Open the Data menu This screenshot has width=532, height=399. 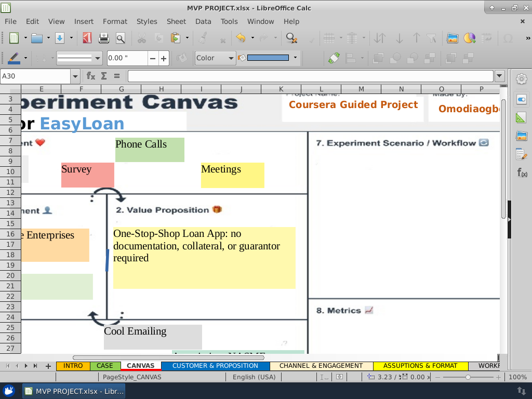click(203, 21)
